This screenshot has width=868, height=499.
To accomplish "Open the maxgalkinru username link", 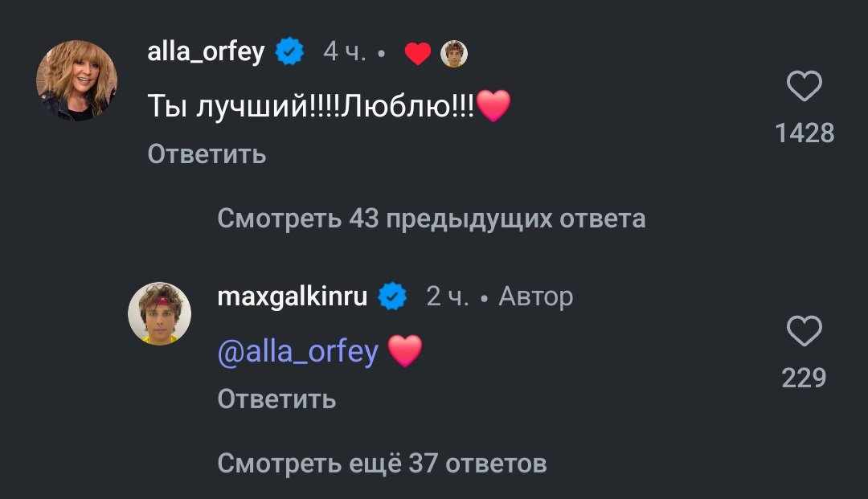I will click(293, 297).
